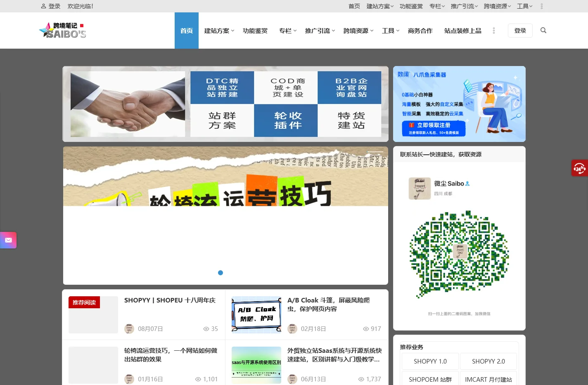Open the 24-hour customer service floating icon
The image size is (588, 385).
coord(579,168)
